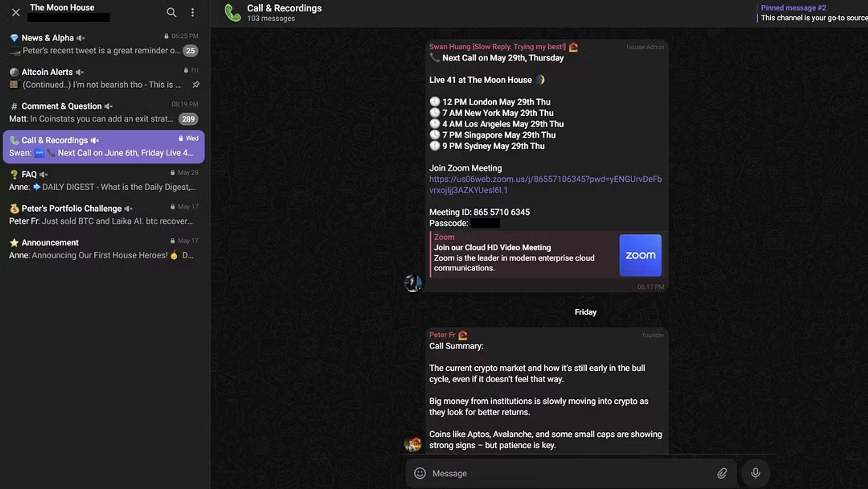Image resolution: width=868 pixels, height=489 pixels.
Task: Open the Altcoin Alerts topic
Action: (104, 78)
